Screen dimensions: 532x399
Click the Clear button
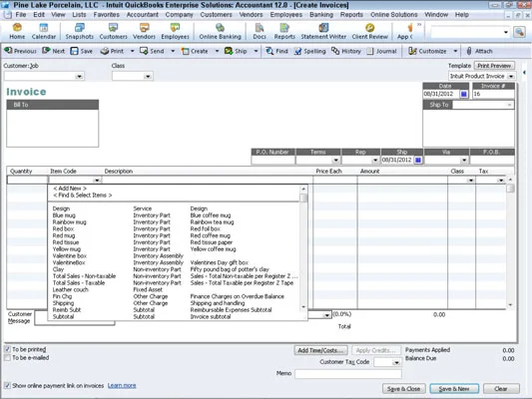[501, 389]
